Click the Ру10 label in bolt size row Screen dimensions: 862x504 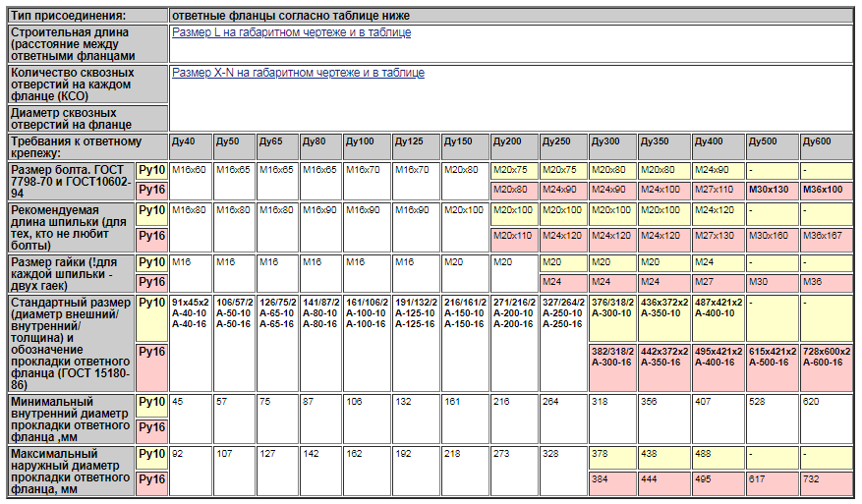pos(152,171)
